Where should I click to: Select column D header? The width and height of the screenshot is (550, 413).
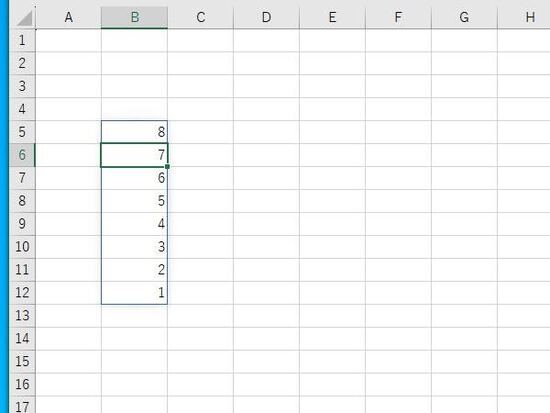(x=266, y=17)
